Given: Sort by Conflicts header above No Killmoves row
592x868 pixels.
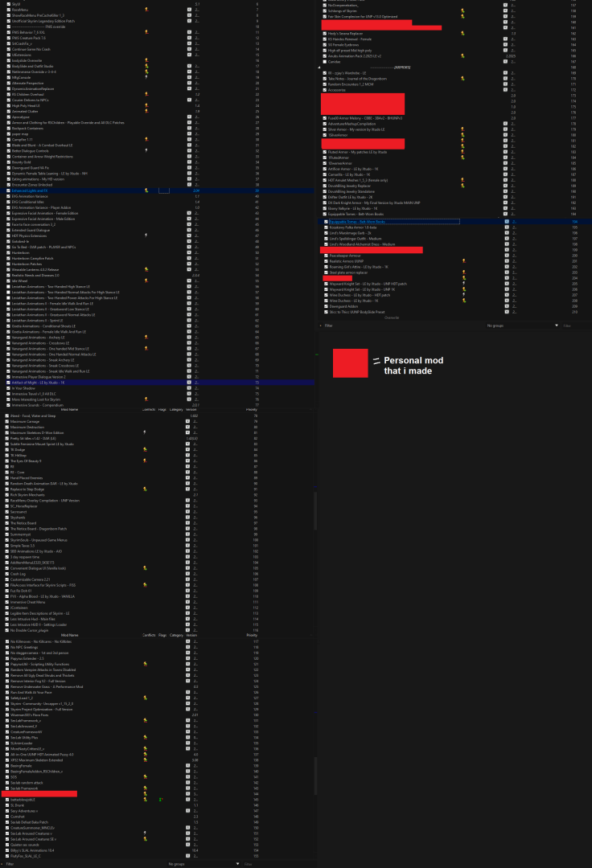Looking at the screenshot, I should pyautogui.click(x=149, y=635).
